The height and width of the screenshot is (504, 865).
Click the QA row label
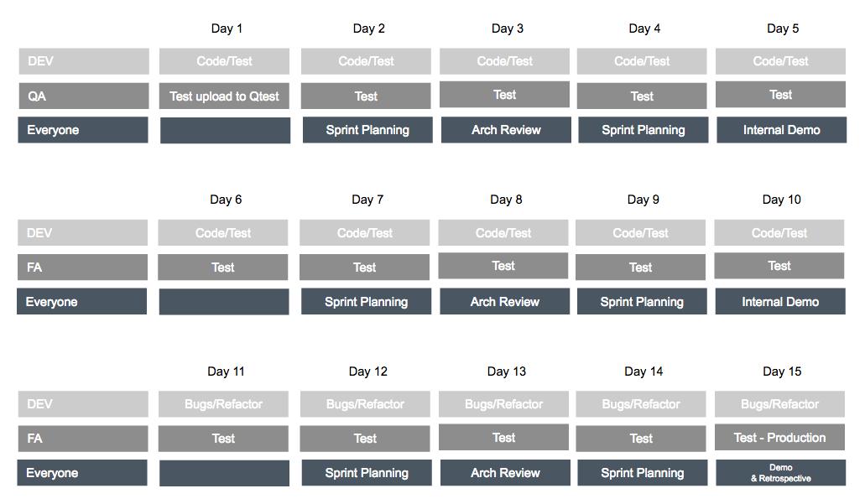click(x=84, y=96)
